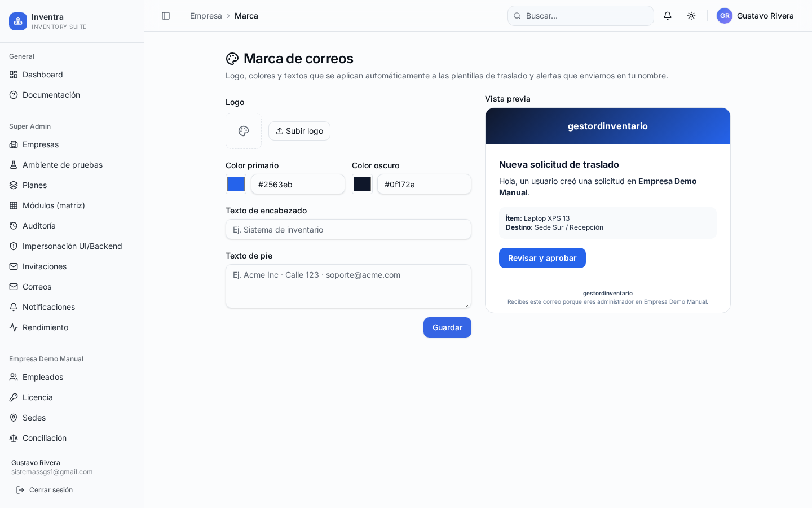812x508 pixels.
Task: Click the Impersonación shield icon
Action: 14,246
